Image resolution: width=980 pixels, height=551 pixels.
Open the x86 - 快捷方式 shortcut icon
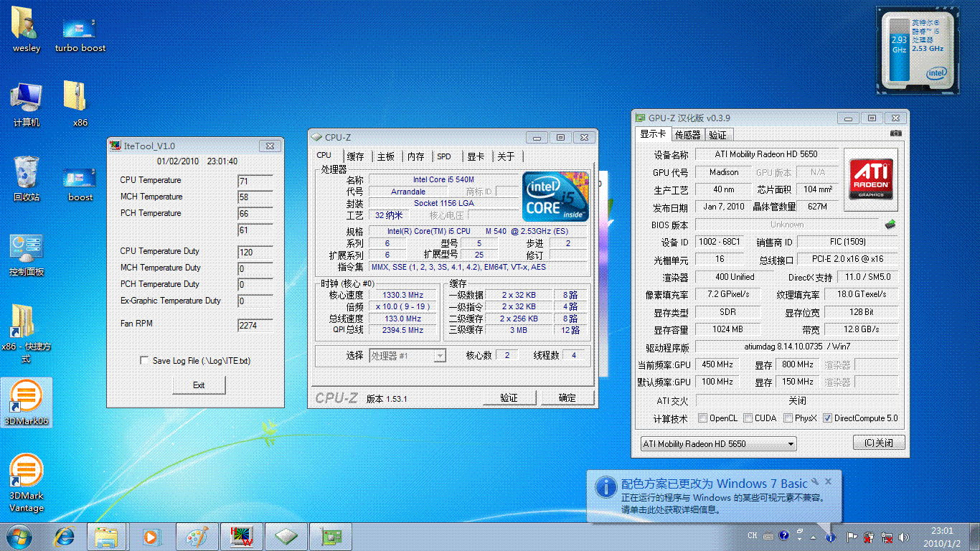point(26,334)
